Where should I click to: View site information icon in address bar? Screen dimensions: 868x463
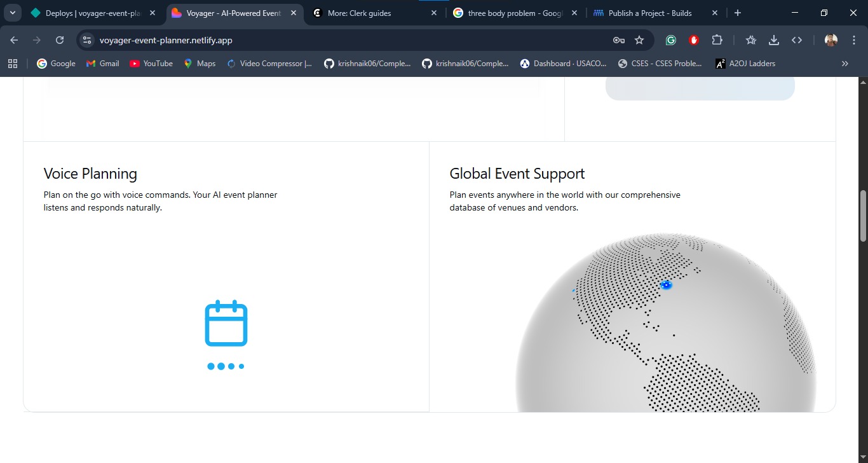point(87,40)
